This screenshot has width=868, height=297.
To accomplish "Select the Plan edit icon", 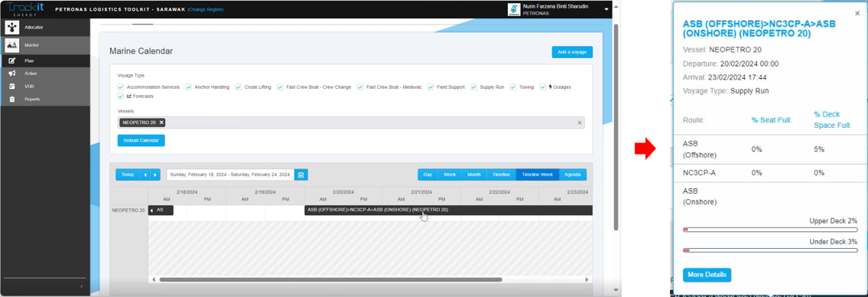I will point(11,60).
